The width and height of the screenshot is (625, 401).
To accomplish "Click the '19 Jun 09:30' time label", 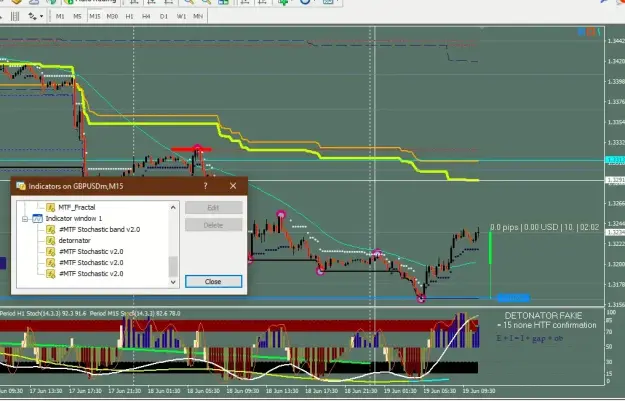I will [x=480, y=391].
